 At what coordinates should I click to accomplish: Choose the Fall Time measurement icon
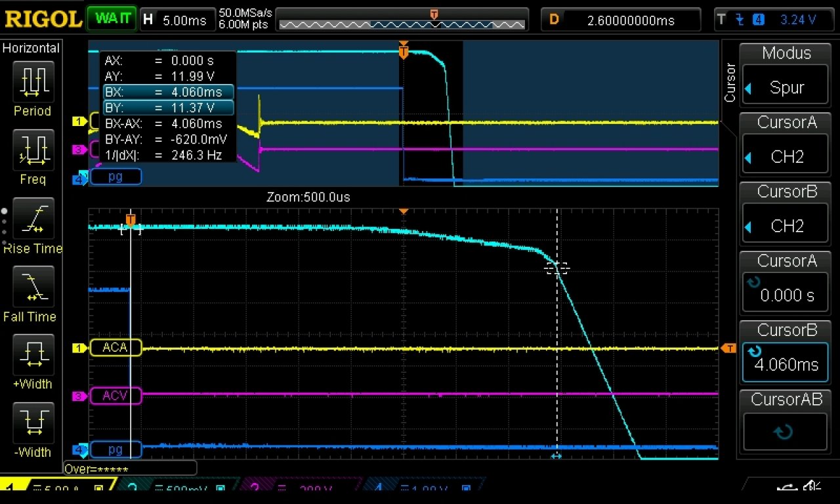(33, 285)
